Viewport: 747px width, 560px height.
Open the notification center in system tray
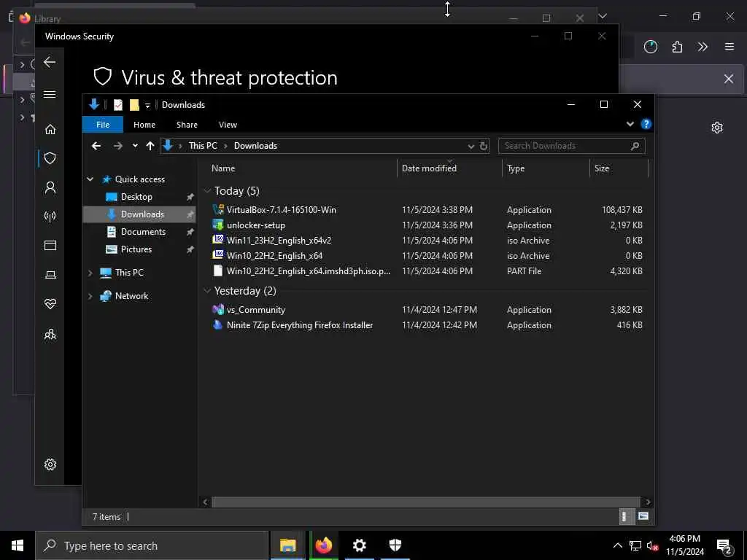click(724, 546)
